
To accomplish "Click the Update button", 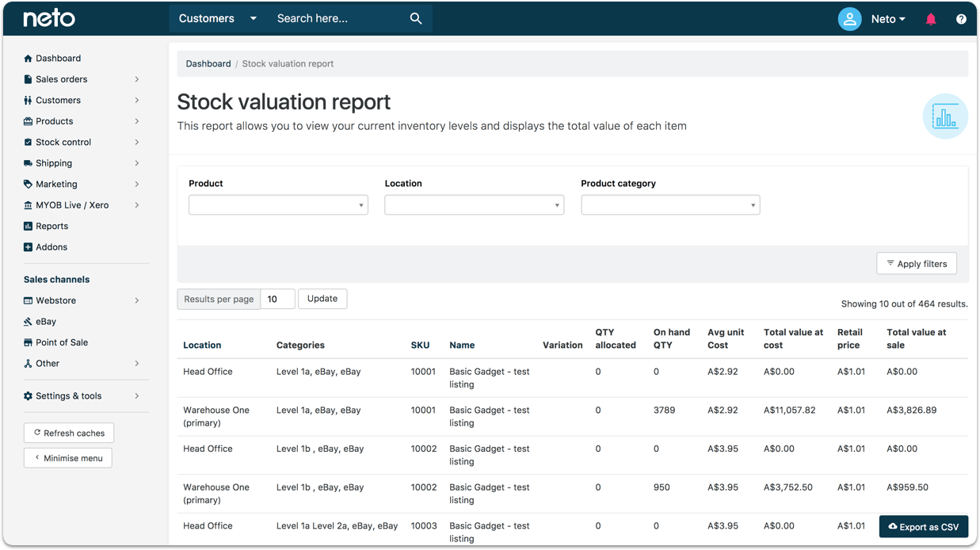I will pyautogui.click(x=322, y=299).
